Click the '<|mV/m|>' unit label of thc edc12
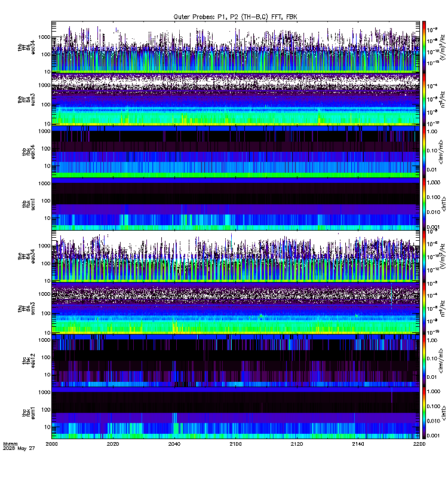Screen dimensions: 448x478 (x=441, y=361)
